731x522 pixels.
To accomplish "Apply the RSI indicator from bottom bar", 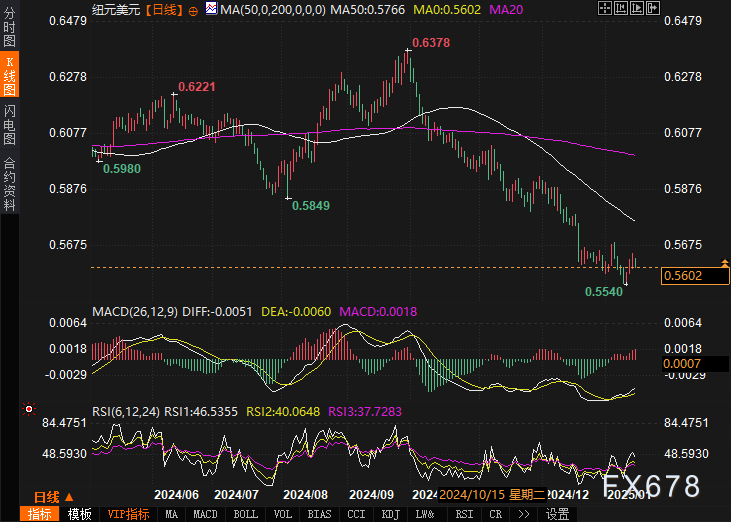I will pos(464,514).
